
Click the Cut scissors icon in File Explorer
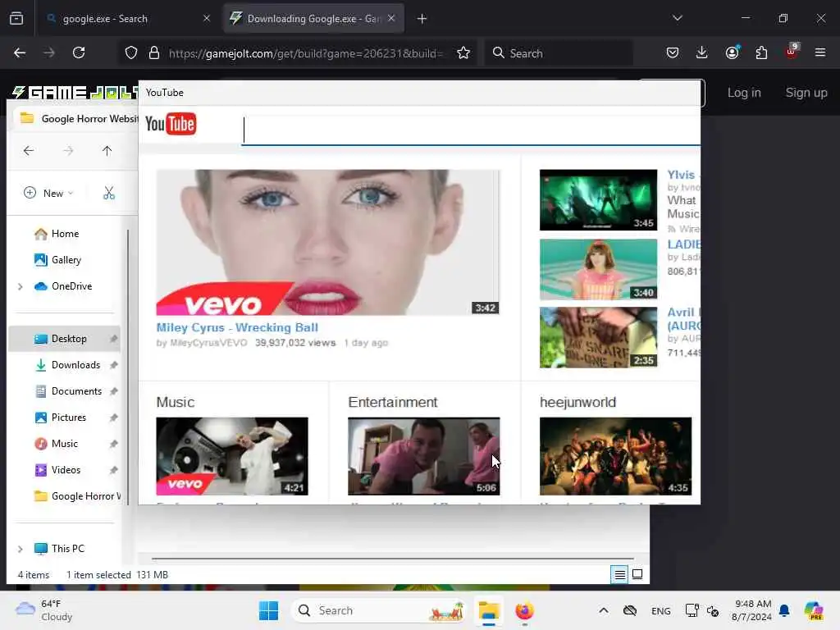tap(109, 193)
